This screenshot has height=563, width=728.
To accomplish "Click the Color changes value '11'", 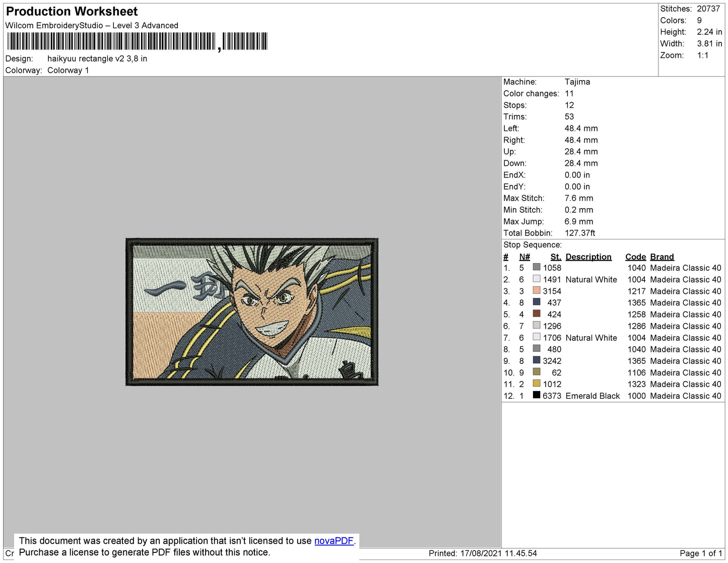I will point(569,93).
